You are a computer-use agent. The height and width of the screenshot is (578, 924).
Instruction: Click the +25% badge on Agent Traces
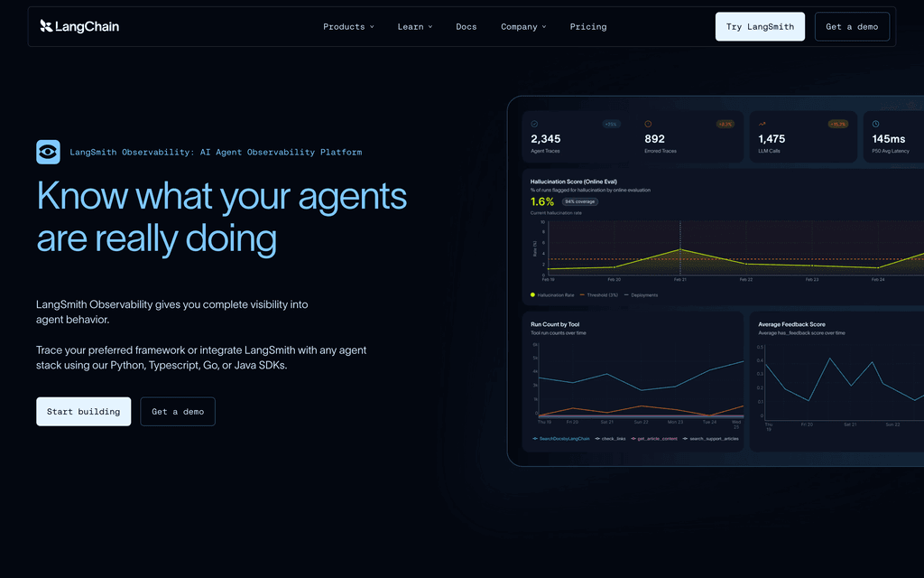point(611,125)
